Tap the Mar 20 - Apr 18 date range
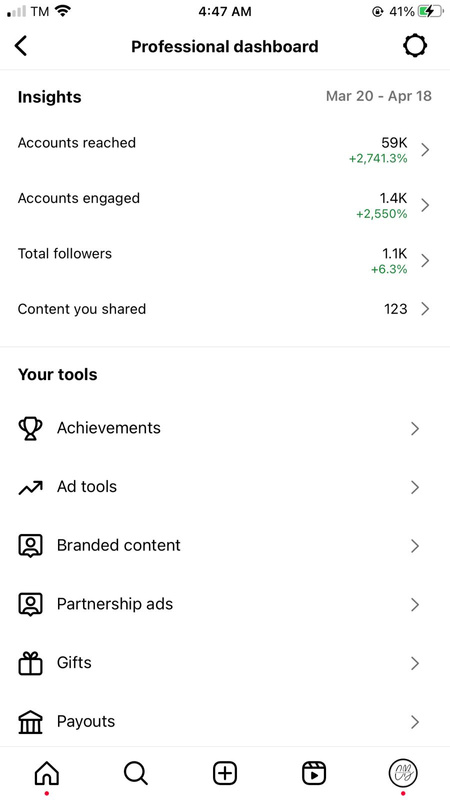Screen dimensions: 450x800 pyautogui.click(x=379, y=96)
